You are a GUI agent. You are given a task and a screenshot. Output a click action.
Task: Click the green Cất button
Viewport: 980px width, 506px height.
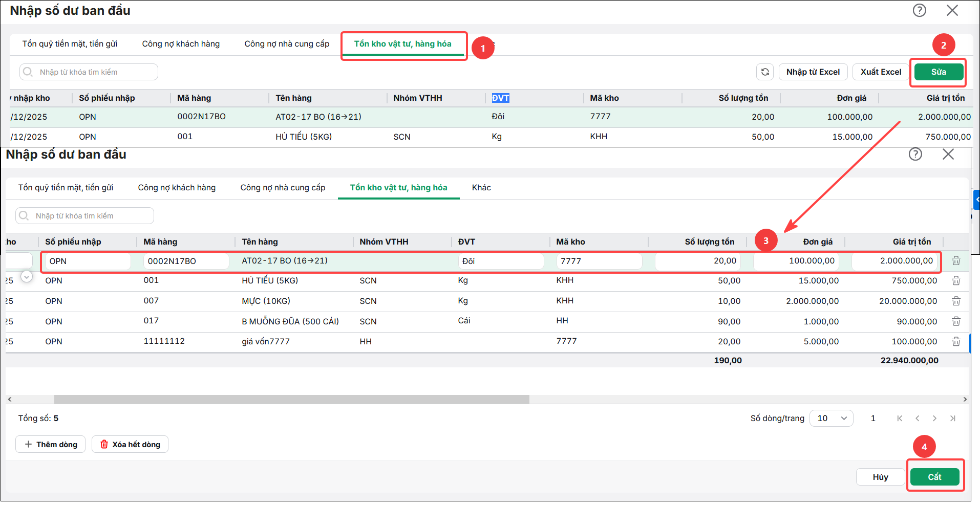(x=934, y=477)
